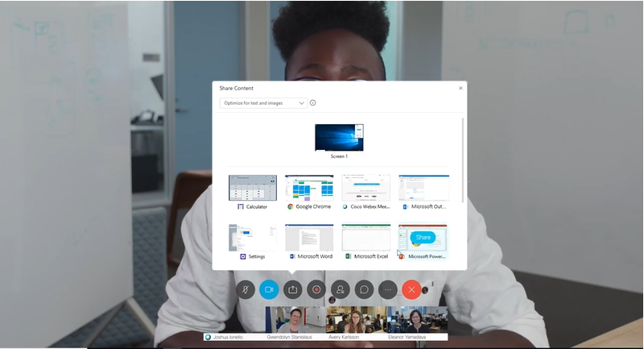Click the Screen 1 label text

pos(339,156)
